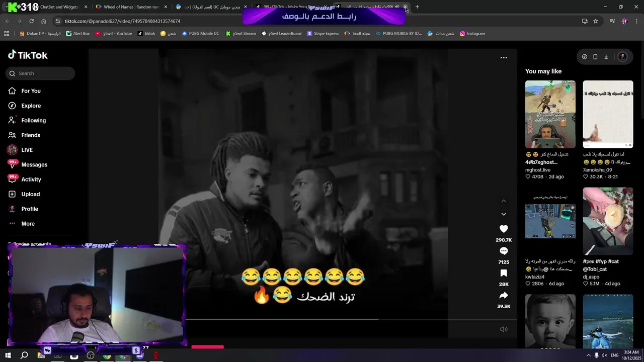Share the video with the arrow icon
This screenshot has width=644, height=362.
click(x=504, y=295)
